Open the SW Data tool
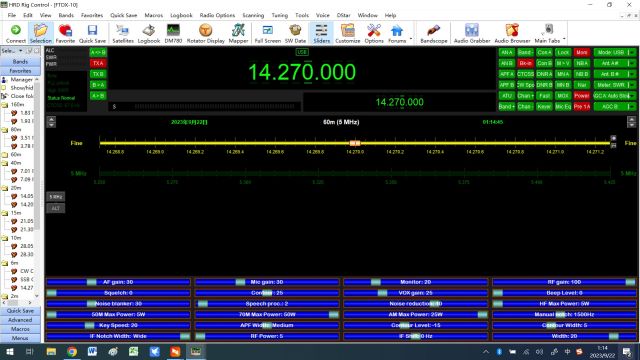 295,33
